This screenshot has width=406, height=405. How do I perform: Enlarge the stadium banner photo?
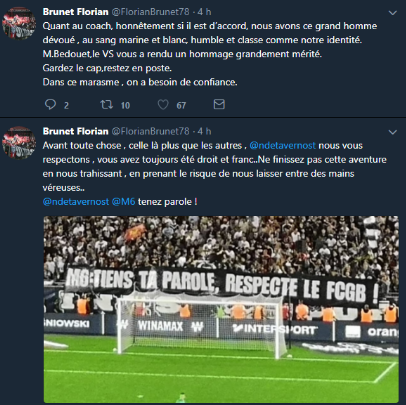click(221, 309)
